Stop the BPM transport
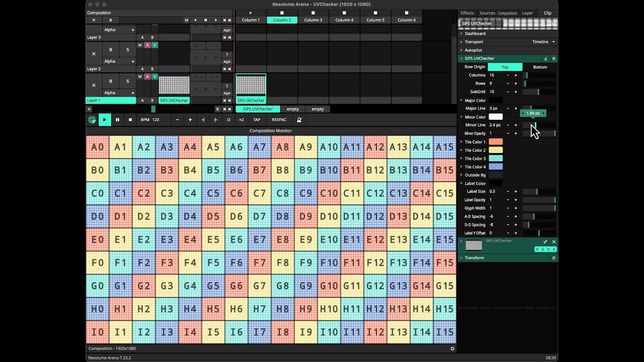This screenshot has width=644, height=362. 130,120
